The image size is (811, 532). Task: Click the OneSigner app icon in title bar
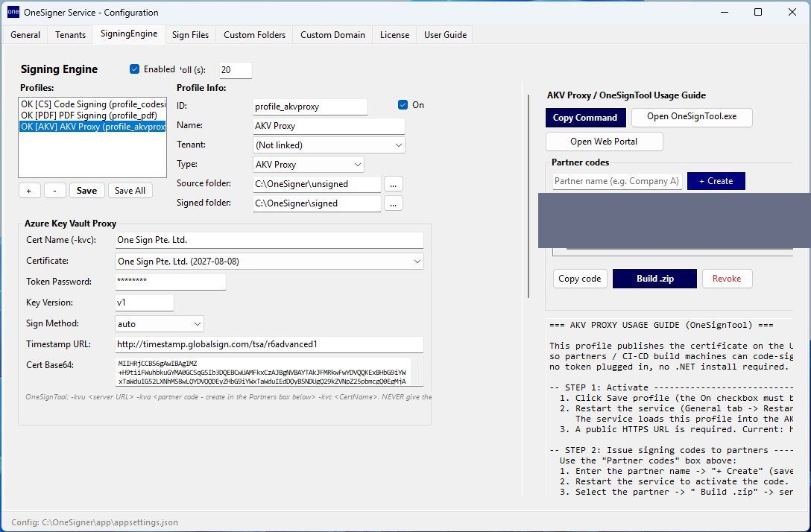(13, 12)
